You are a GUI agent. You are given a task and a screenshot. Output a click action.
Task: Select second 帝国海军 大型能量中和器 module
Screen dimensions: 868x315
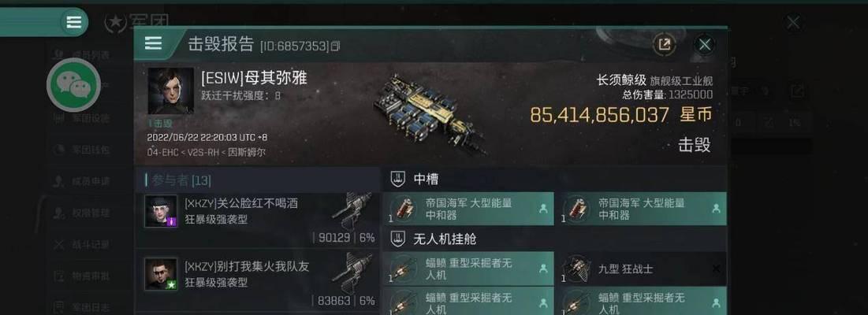tap(642, 209)
